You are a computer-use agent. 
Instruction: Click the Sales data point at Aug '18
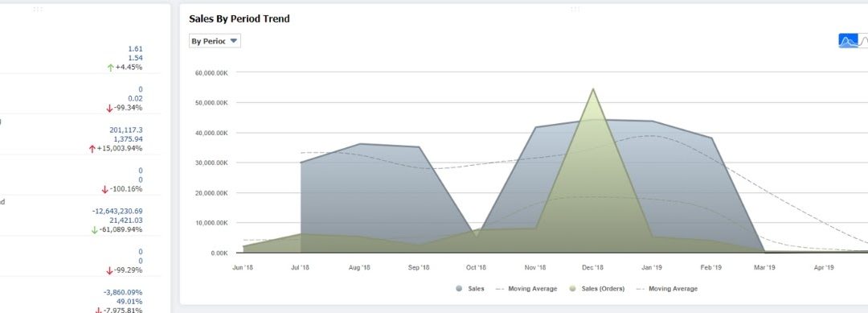point(359,144)
